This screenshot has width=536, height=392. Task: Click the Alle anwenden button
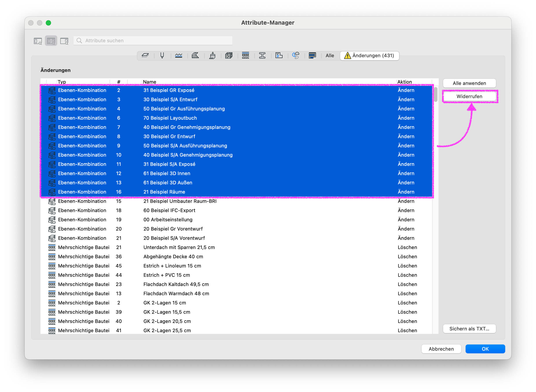coord(469,83)
